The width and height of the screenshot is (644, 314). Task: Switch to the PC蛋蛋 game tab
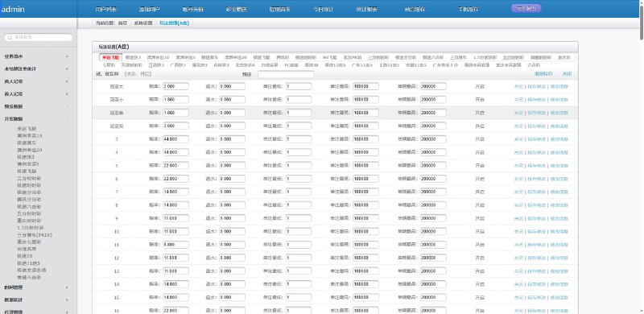tap(291, 65)
